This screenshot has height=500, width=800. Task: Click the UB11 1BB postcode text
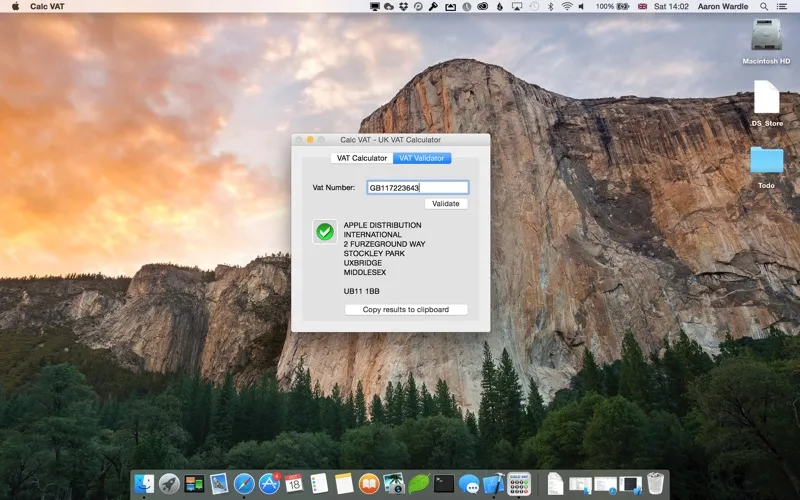tap(361, 291)
